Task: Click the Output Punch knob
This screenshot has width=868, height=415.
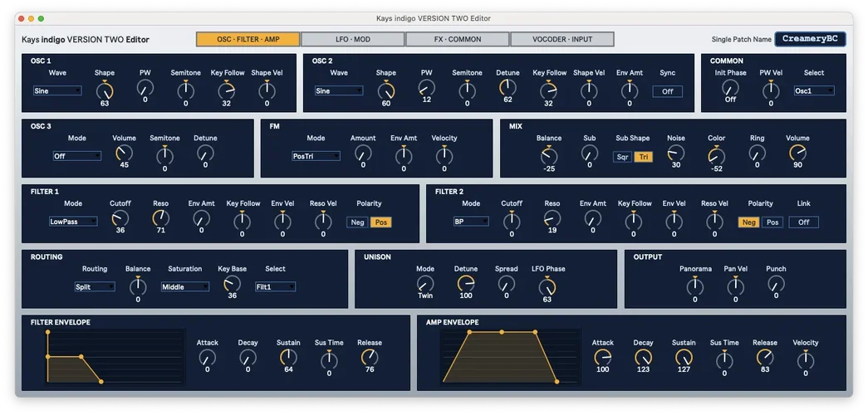Action: (x=776, y=283)
